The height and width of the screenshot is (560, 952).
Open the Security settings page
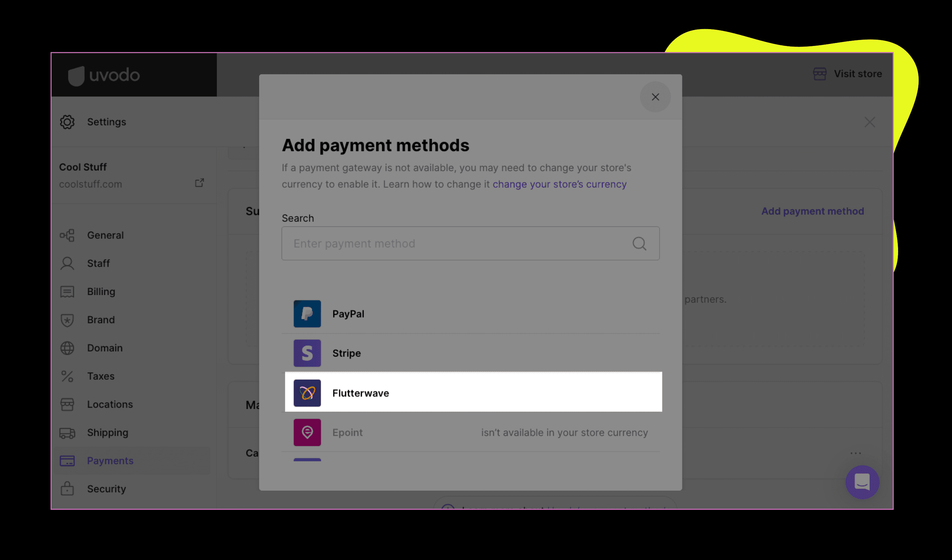pos(106,489)
